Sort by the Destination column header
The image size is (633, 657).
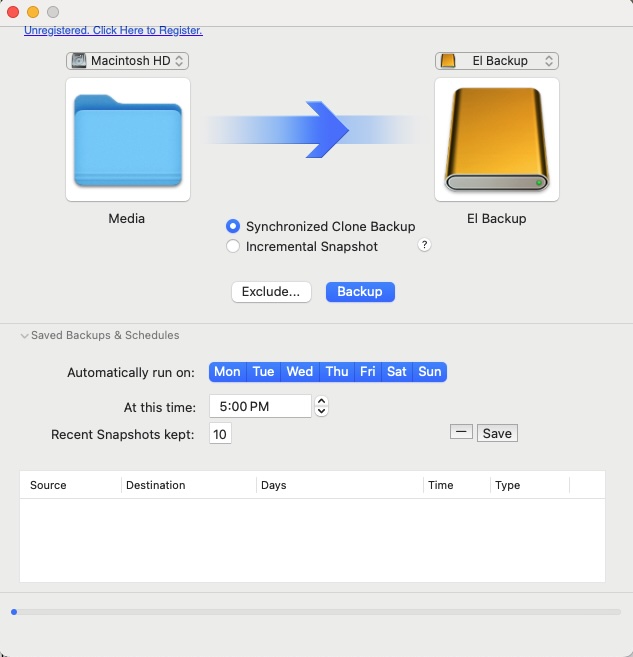[x=189, y=485]
